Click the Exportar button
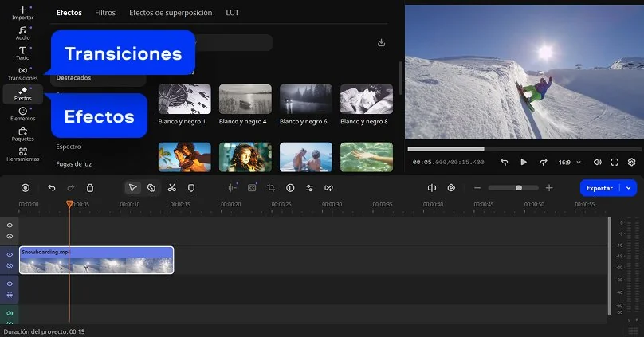 [599, 188]
